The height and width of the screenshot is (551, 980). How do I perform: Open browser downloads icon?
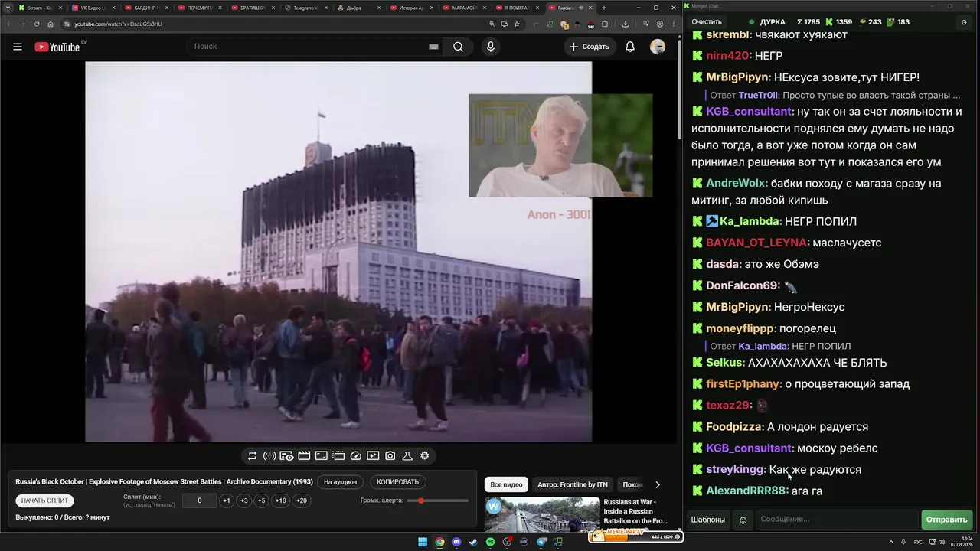point(626,24)
